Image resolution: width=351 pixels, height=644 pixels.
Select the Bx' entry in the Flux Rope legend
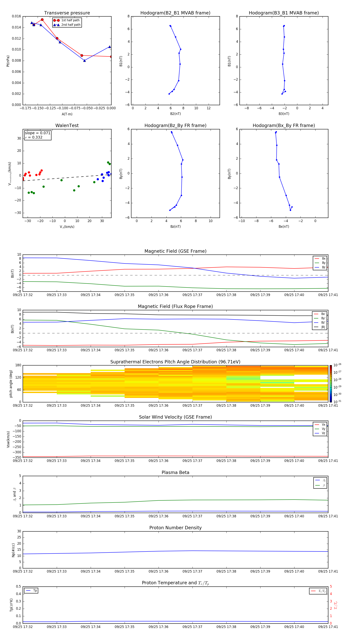[320, 314]
